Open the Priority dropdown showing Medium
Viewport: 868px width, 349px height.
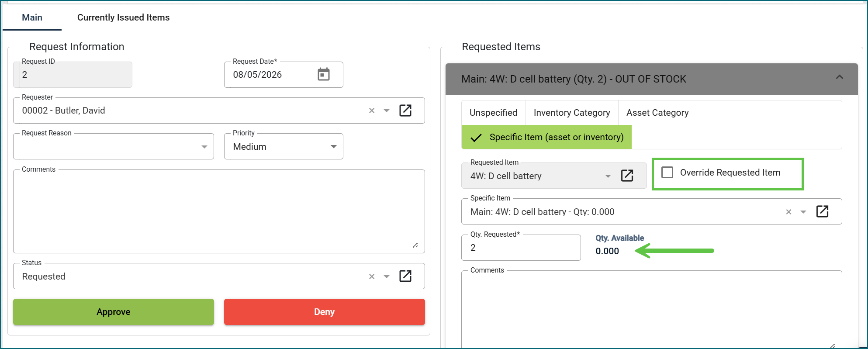(334, 147)
